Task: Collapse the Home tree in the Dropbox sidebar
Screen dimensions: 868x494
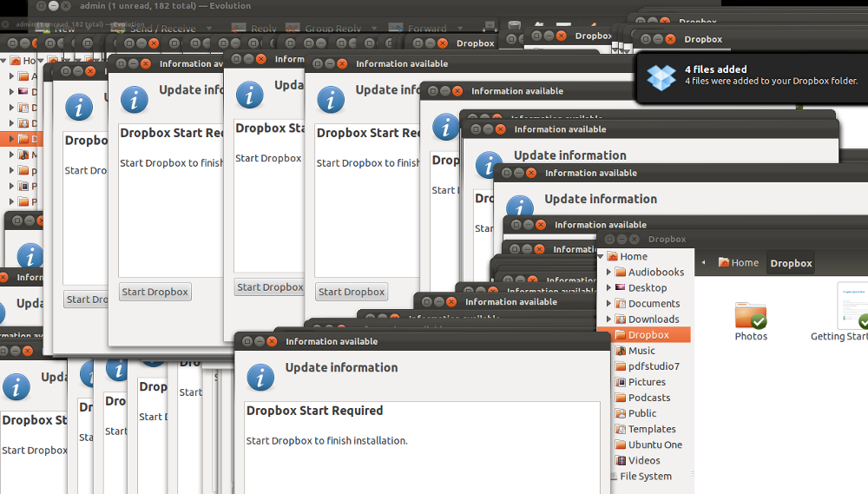Action: (x=601, y=256)
